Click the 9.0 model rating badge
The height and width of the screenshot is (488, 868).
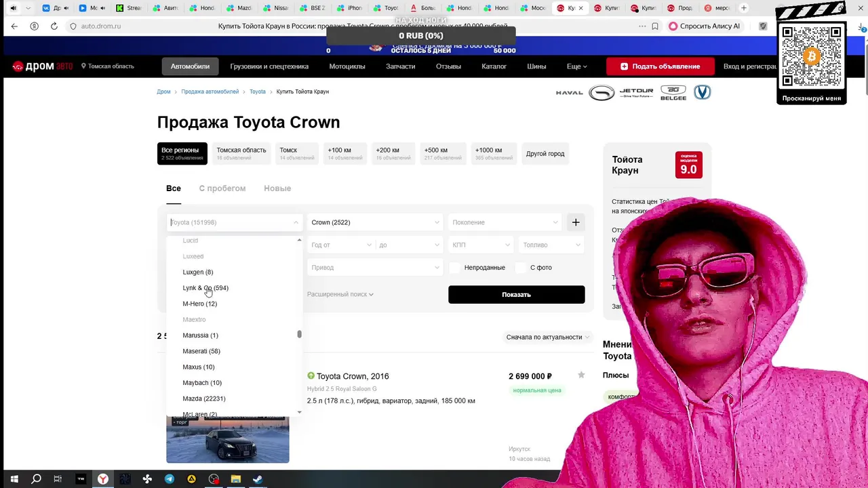(688, 165)
